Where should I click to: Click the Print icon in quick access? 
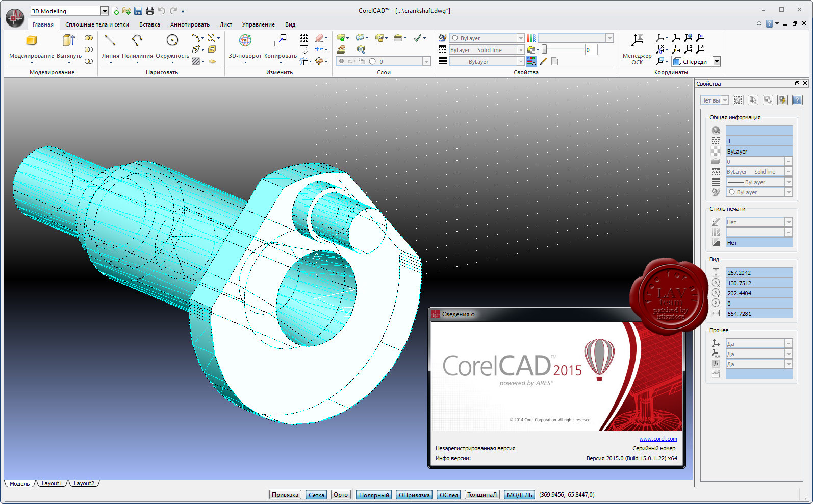149,11
